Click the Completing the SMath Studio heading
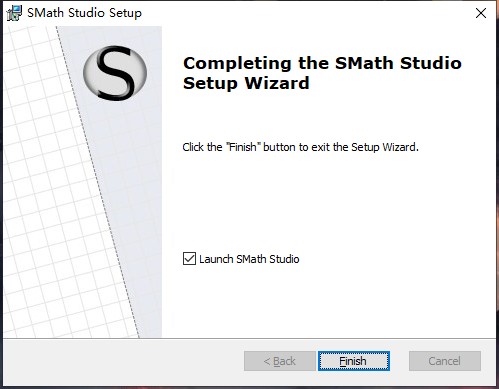This screenshot has height=389, width=499. click(x=322, y=63)
